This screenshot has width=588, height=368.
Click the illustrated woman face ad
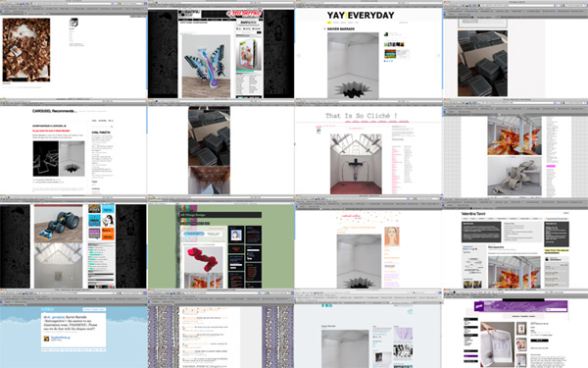(108, 220)
